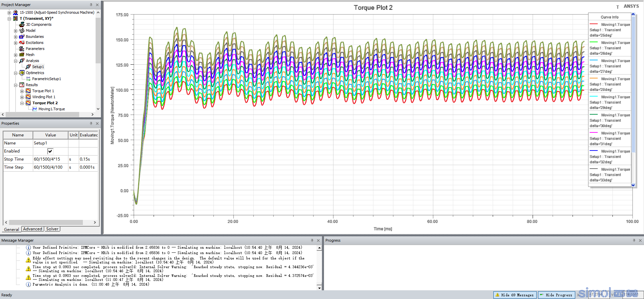This screenshot has width=644, height=299.
Task: Click the T Transient design icon
Action: pos(15,18)
